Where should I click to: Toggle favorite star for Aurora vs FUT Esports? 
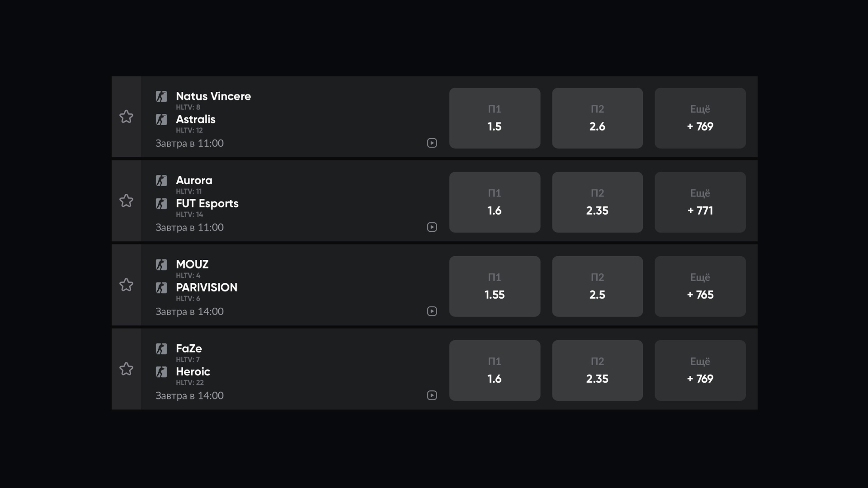pos(126,201)
